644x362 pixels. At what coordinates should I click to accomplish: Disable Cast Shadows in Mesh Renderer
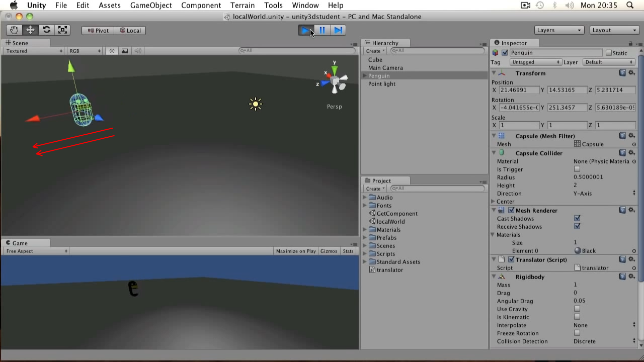[x=577, y=218]
